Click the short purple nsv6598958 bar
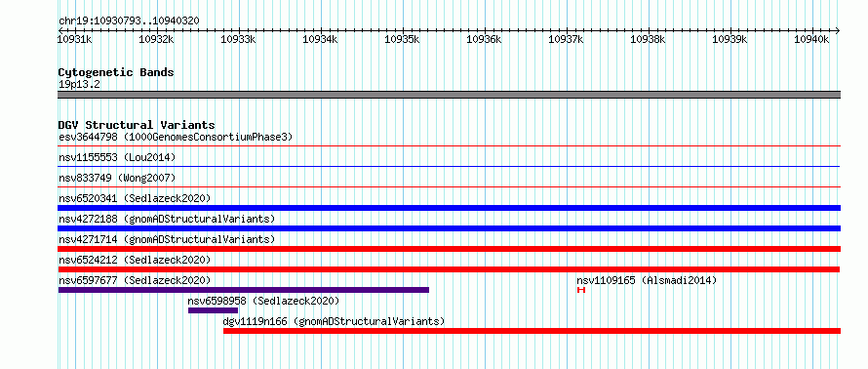The image size is (868, 369). (214, 310)
